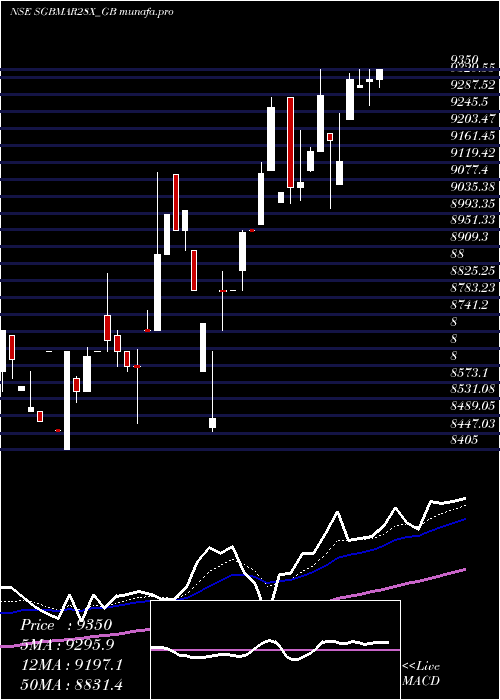This screenshot has width=500, height=700.
Task: Select the 8531.08 price axis label
Action: click(473, 388)
